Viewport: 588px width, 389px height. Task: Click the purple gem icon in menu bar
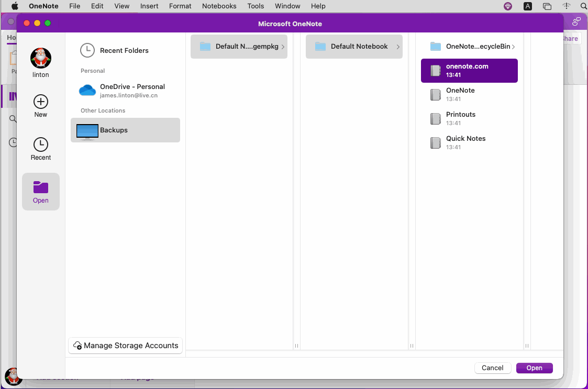[508, 6]
